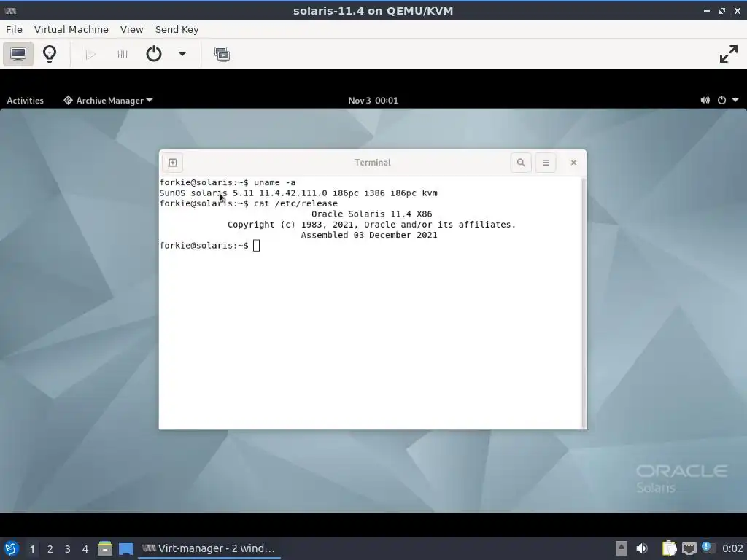Screen dimensions: 747x560
Task: Click the Archive Manager app icon
Action: [68, 101]
